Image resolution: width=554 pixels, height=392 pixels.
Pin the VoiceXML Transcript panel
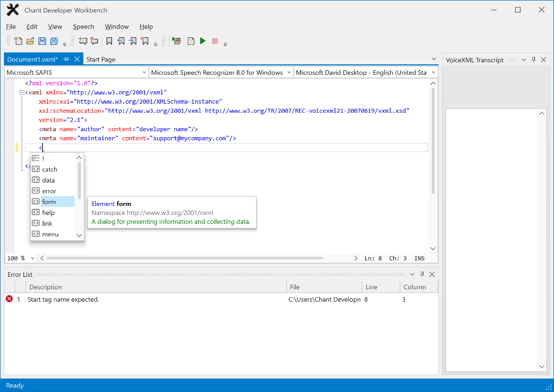[534, 60]
